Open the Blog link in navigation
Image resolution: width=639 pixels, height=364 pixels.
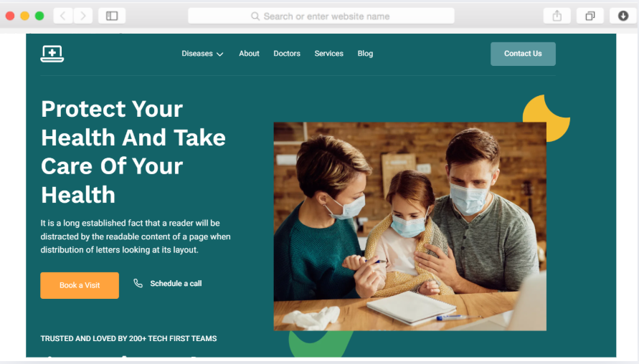pyautogui.click(x=365, y=54)
